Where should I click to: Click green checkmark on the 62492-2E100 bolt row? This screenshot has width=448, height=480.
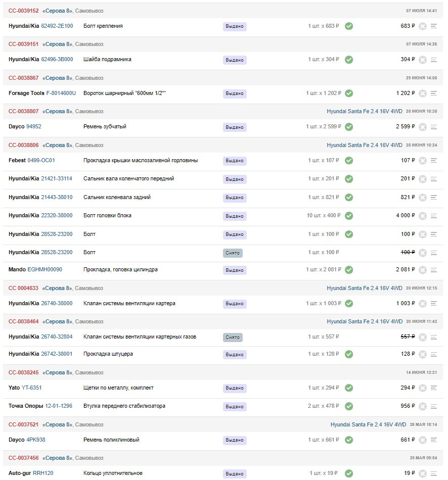tap(349, 26)
